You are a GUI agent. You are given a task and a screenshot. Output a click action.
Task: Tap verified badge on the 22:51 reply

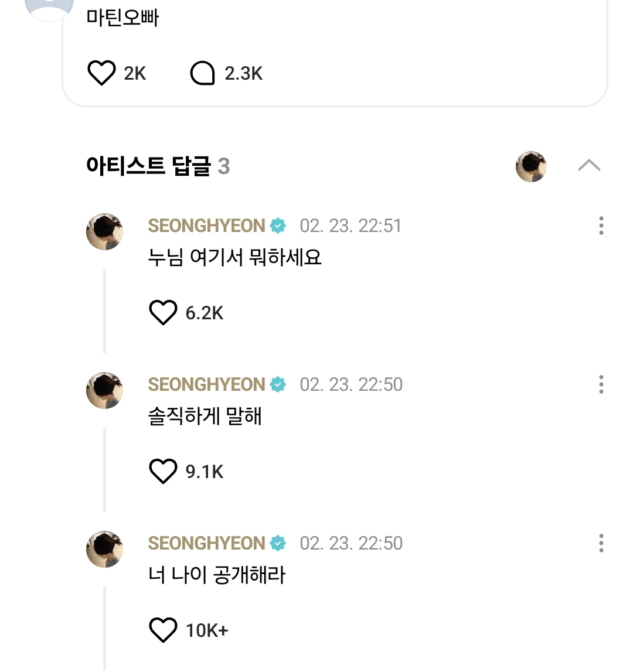(x=278, y=226)
